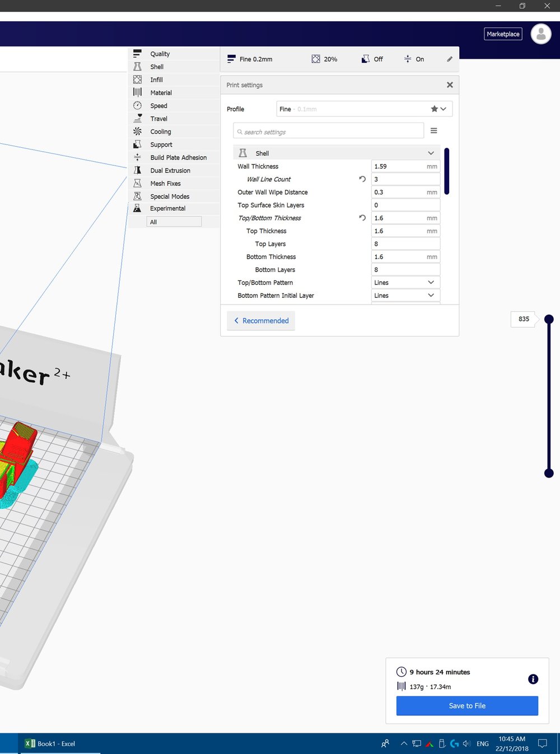Click the search settings field

pos(328,130)
